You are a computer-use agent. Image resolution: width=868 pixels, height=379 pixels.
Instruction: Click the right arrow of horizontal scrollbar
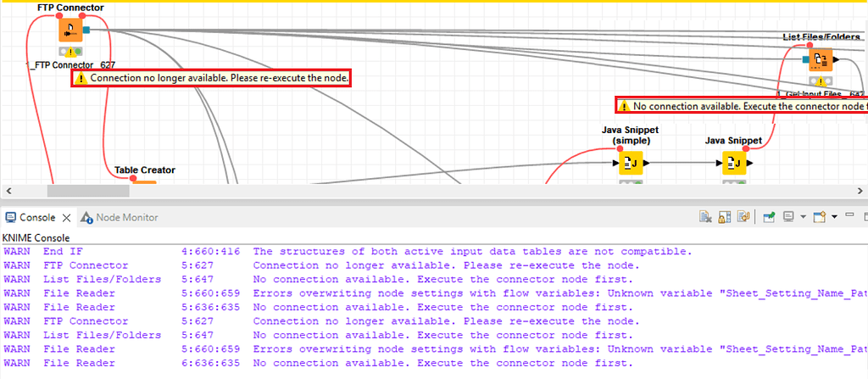pyautogui.click(x=859, y=191)
